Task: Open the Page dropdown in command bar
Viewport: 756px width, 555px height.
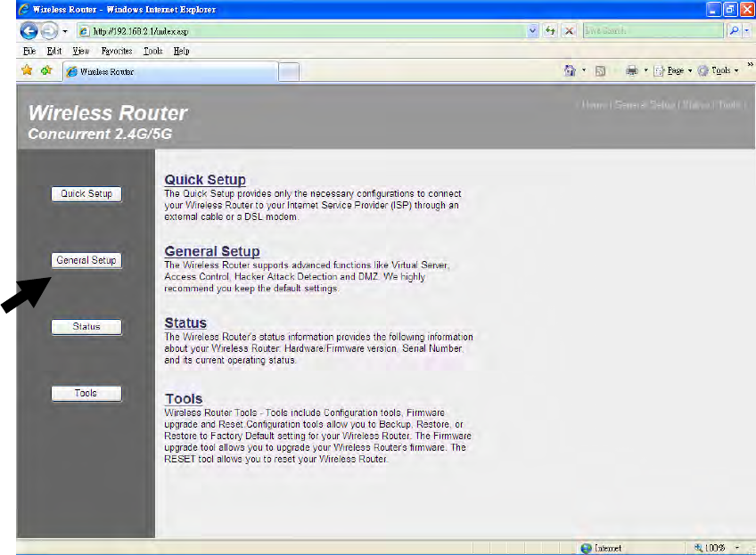Action: (x=673, y=70)
